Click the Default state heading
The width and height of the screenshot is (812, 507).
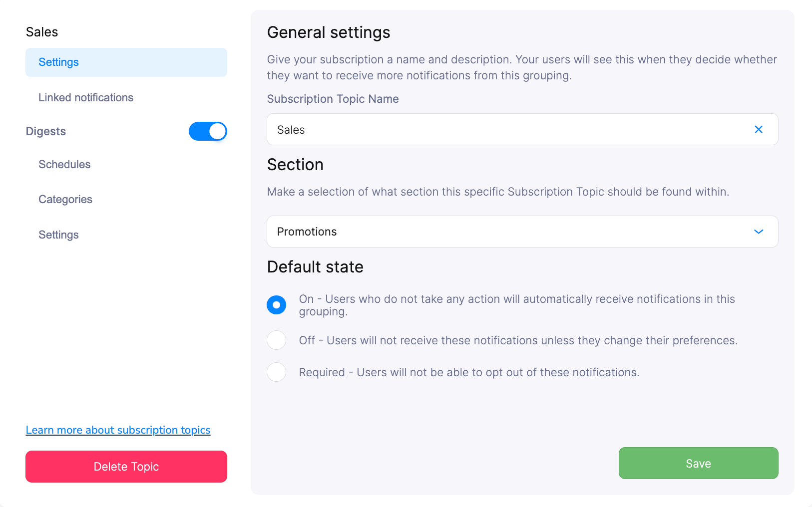pyautogui.click(x=315, y=266)
